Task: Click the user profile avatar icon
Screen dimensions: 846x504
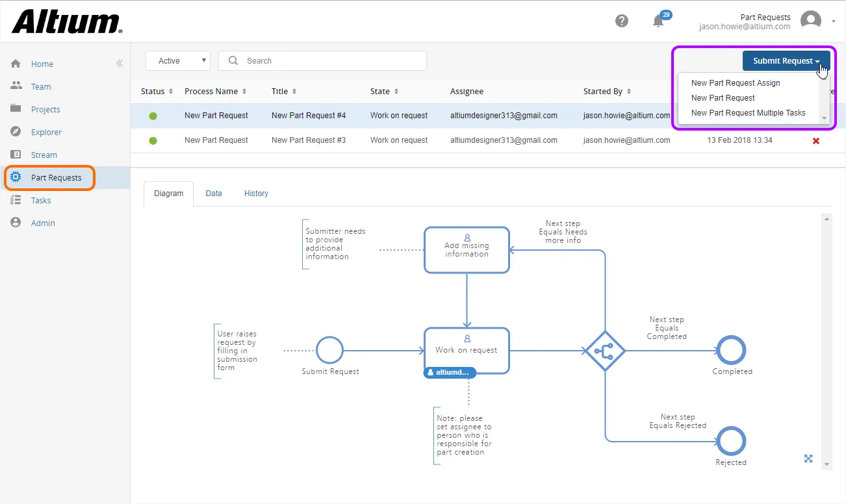Action: 810,20
